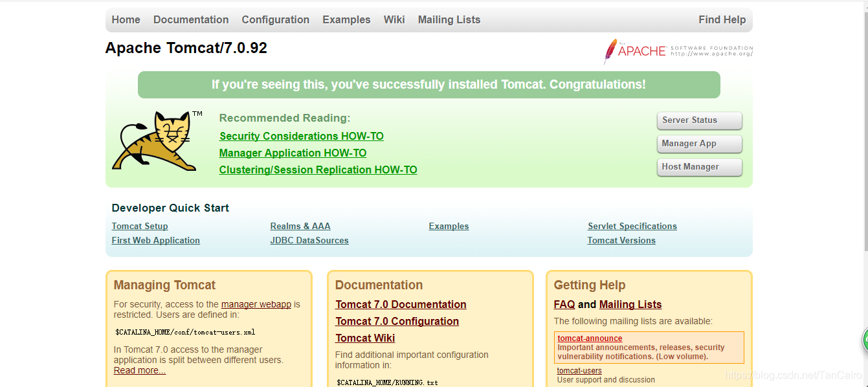Open the Tomcat Versions link
This screenshot has width=868, height=387.
(621, 240)
